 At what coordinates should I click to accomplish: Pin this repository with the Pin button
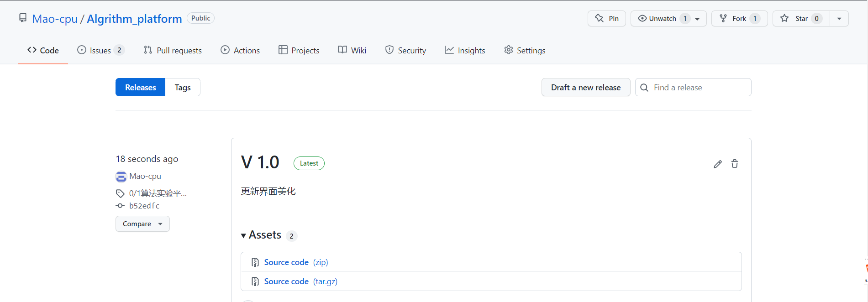click(606, 19)
